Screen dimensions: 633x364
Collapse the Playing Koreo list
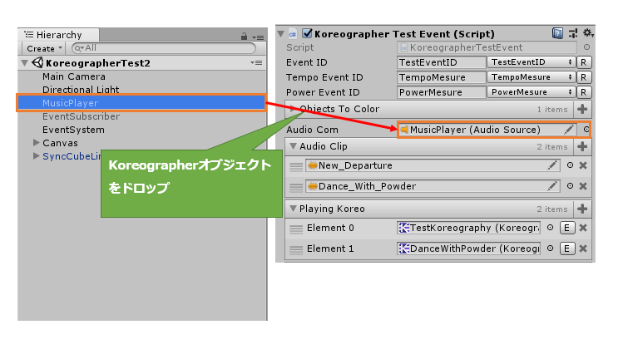(x=293, y=209)
